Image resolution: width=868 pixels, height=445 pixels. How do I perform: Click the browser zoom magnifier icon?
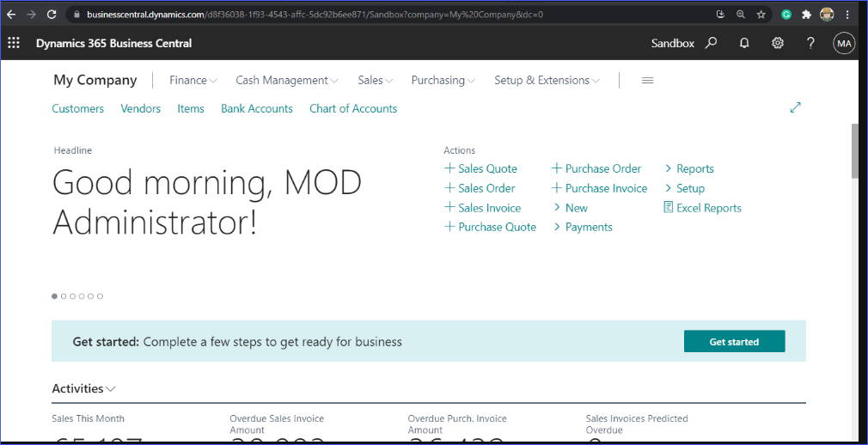tap(741, 15)
